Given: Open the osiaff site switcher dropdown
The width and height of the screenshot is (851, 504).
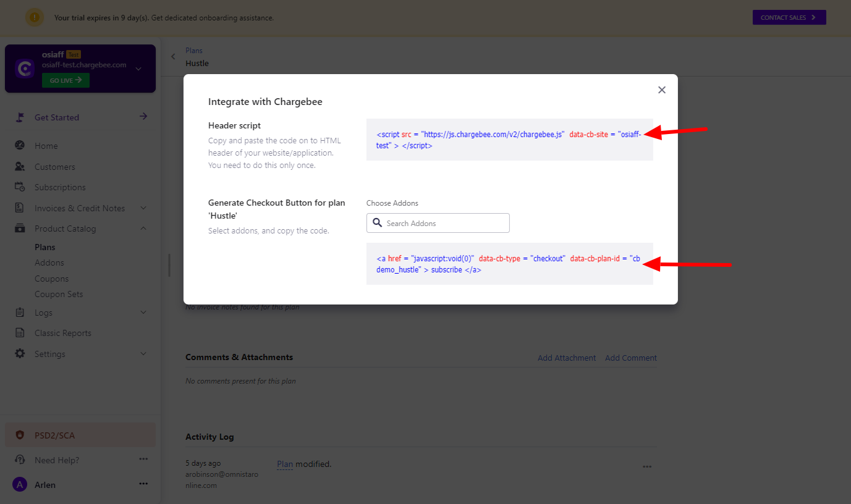Looking at the screenshot, I should 138,69.
